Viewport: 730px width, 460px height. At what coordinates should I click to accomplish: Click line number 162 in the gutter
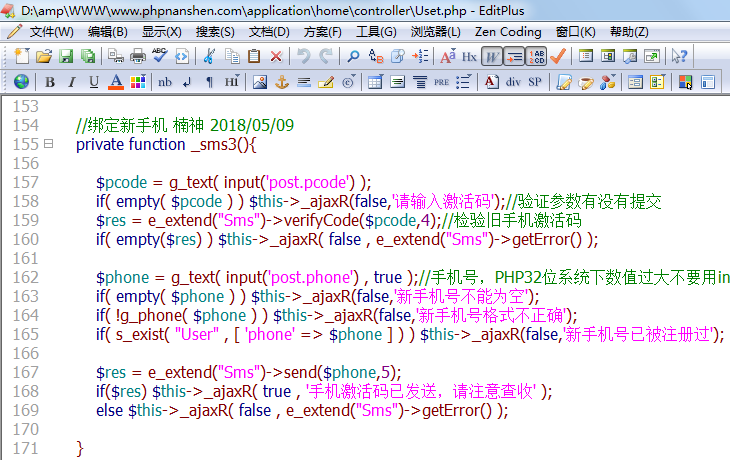(26, 277)
